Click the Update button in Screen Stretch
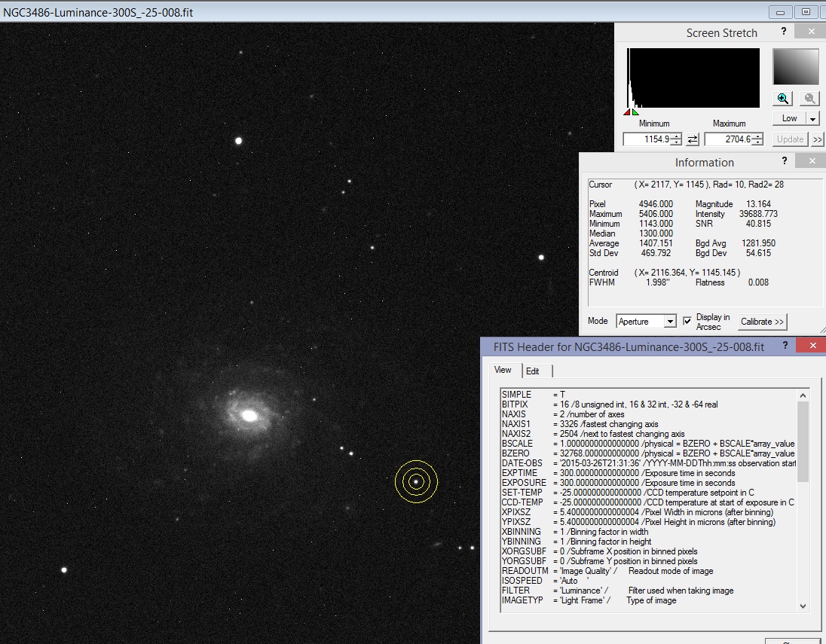826x644 pixels. click(x=789, y=139)
